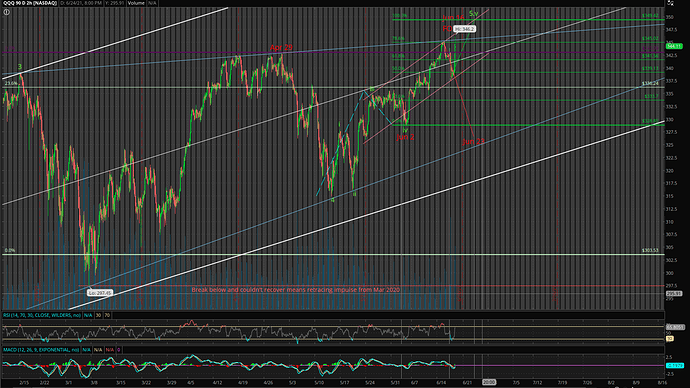This screenshot has width=690, height=388.
Task: Click the $339.13 Fibonacci level label
Action: (x=650, y=69)
